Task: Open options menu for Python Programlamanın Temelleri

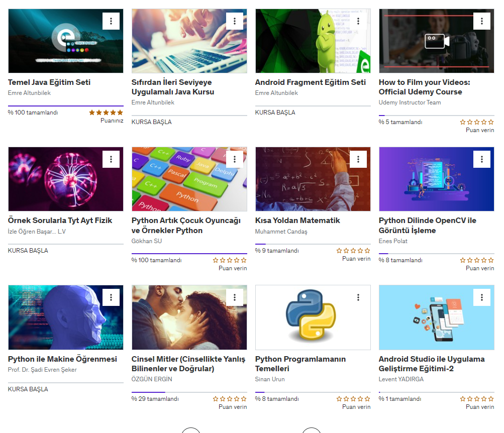Action: (x=358, y=297)
